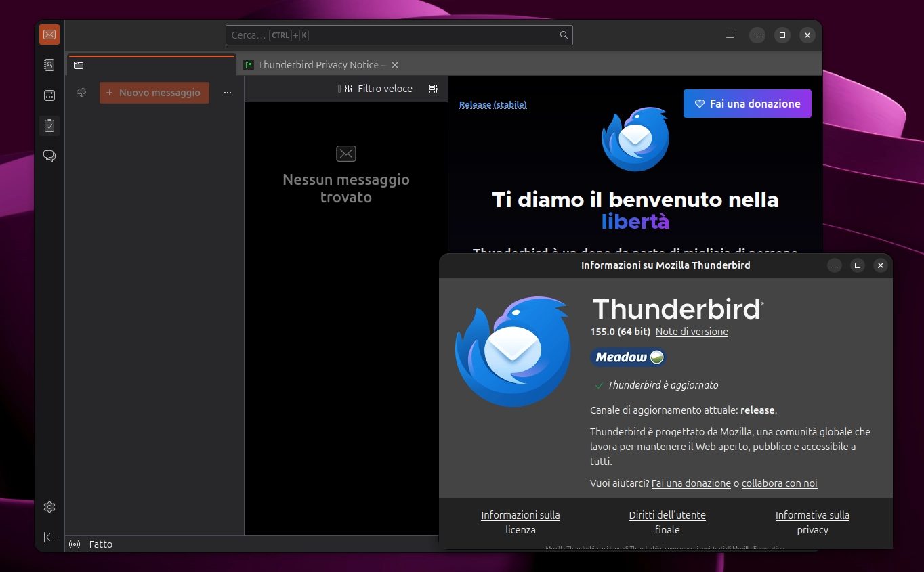Image resolution: width=924 pixels, height=572 pixels.
Task: Click the Release (stabile) link
Action: pyautogui.click(x=493, y=104)
